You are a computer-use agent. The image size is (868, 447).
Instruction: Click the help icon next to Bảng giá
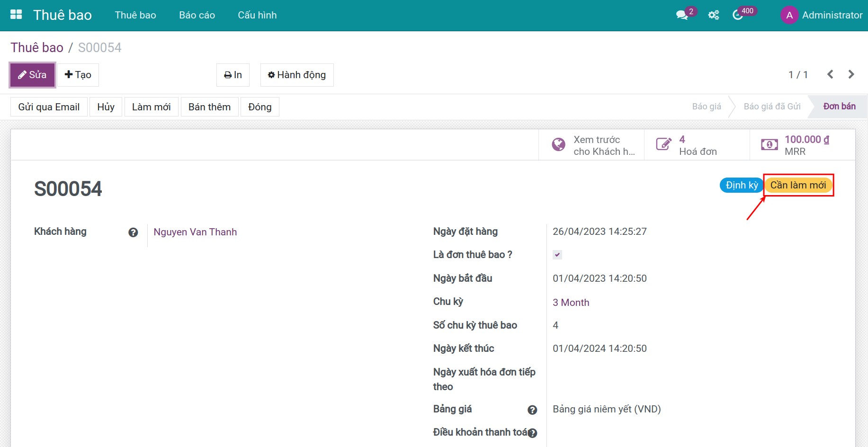pyautogui.click(x=532, y=410)
